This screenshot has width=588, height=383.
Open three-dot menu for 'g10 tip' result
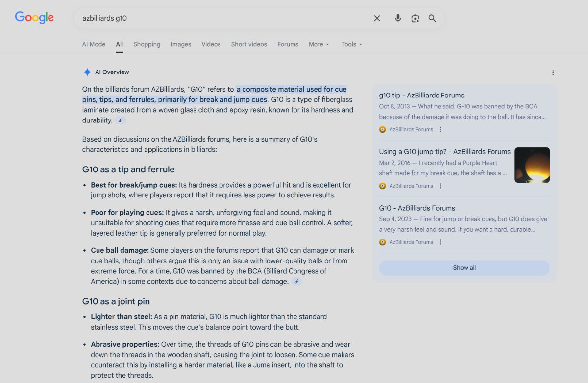(x=441, y=130)
